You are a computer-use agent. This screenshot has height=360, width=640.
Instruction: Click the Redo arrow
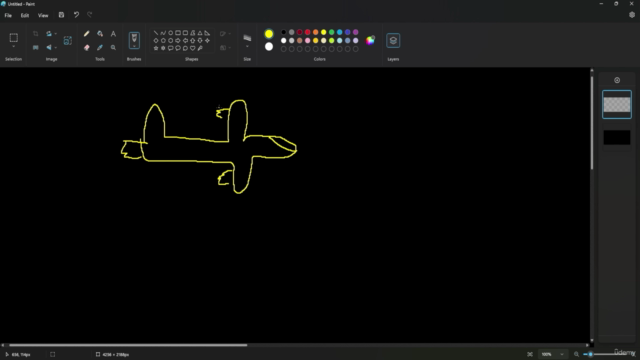[x=90, y=15]
